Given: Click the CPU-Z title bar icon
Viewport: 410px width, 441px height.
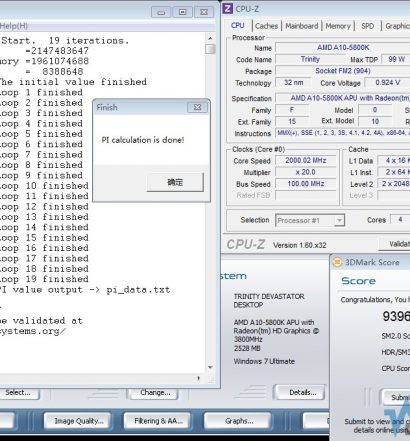Looking at the screenshot, I should pos(228,8).
